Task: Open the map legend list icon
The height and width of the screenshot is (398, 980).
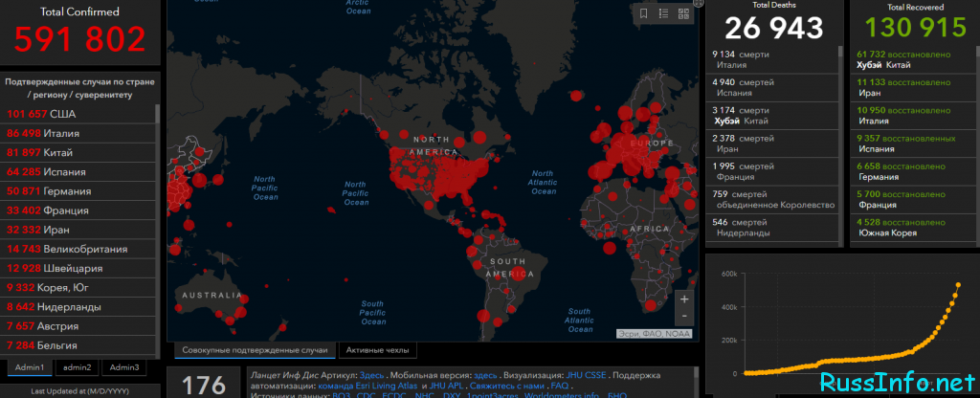Action: 664,13
